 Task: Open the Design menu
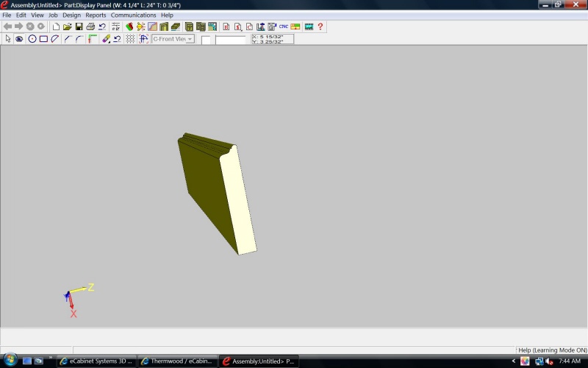coord(71,15)
